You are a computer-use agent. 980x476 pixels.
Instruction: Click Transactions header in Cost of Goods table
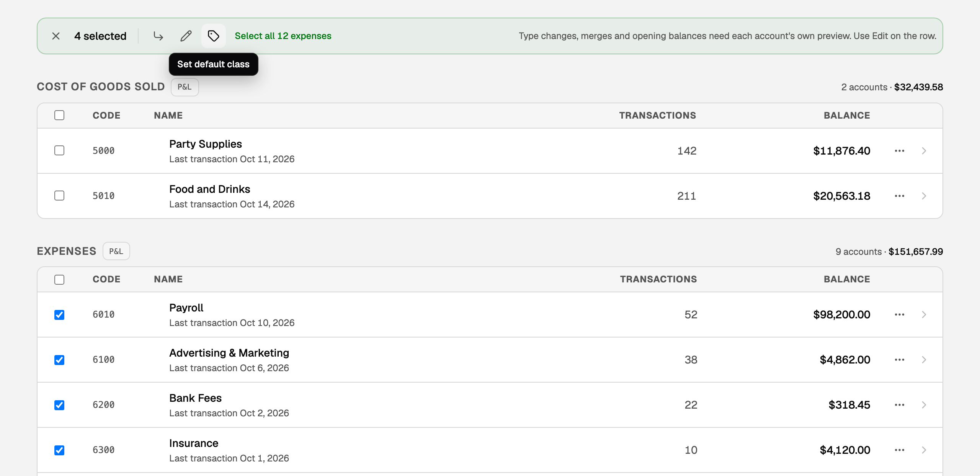[658, 116]
